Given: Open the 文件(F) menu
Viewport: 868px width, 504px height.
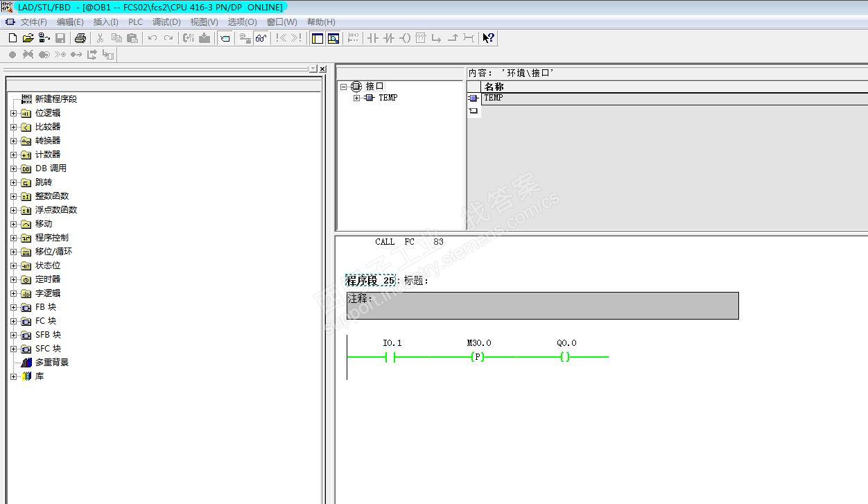Looking at the screenshot, I should [34, 22].
